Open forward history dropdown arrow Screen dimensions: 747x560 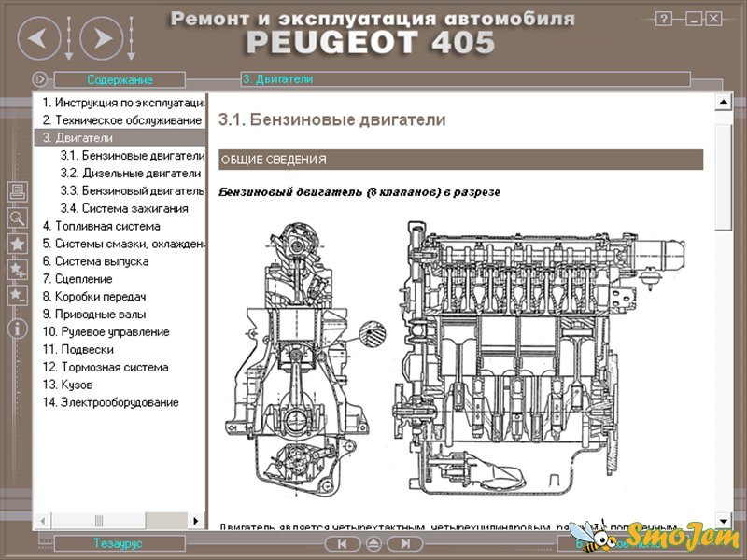[131, 38]
